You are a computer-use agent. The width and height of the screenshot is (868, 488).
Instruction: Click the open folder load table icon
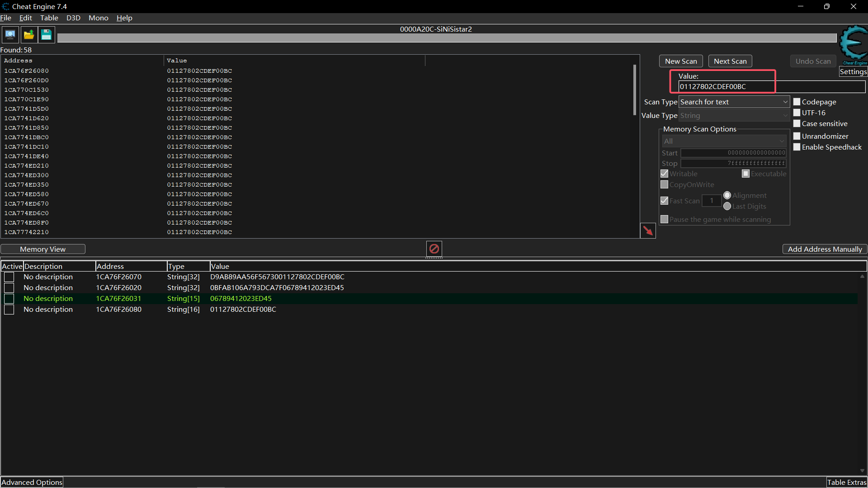pyautogui.click(x=28, y=35)
